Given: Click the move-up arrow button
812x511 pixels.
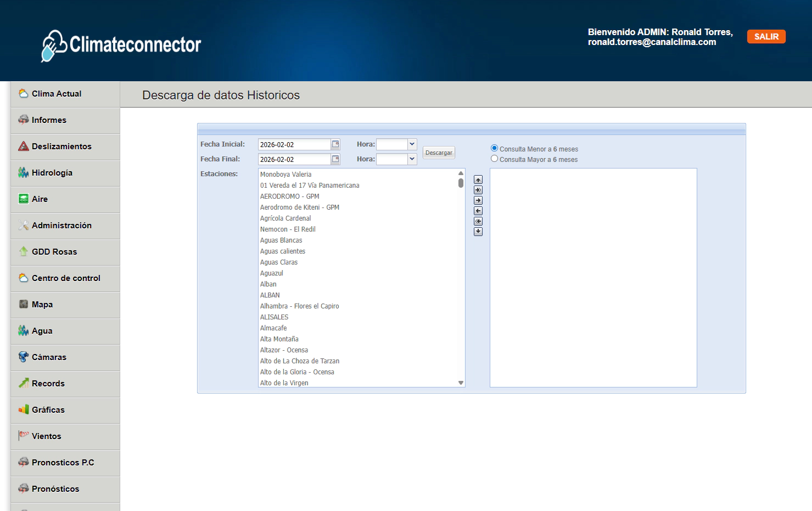Looking at the screenshot, I should [x=478, y=179].
